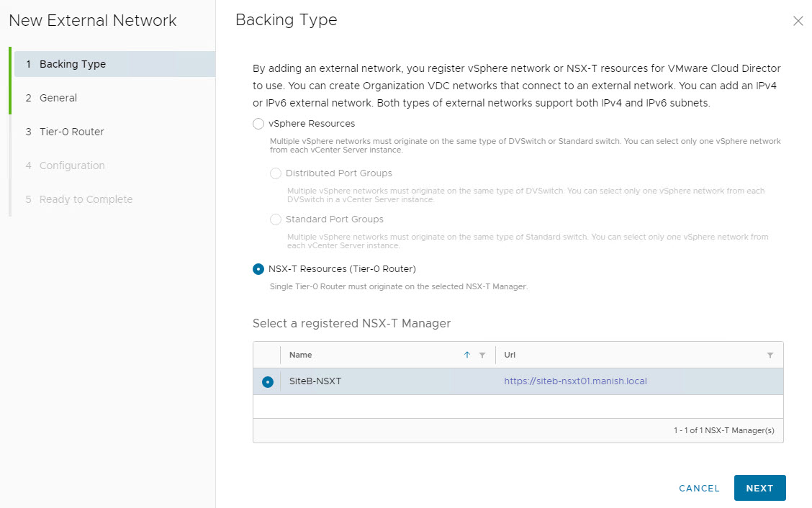Click the Url column filter icon
Image resolution: width=812 pixels, height=508 pixels.
(770, 355)
